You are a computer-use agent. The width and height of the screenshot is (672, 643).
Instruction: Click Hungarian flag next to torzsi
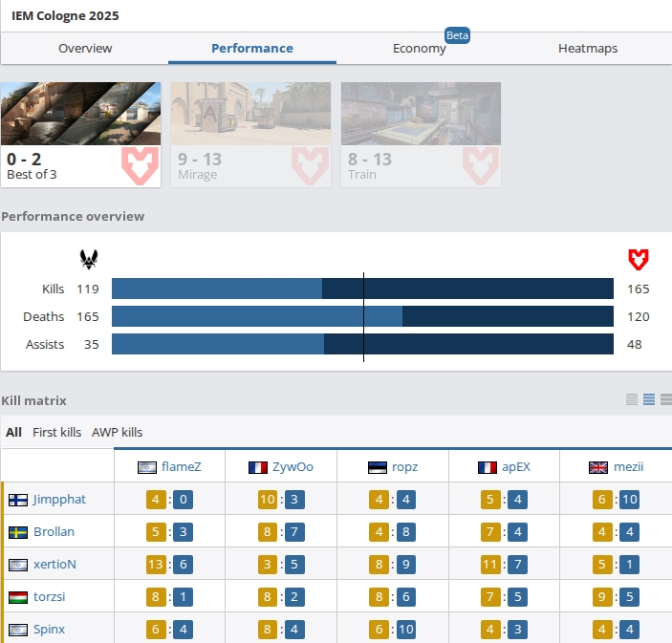[x=18, y=597]
